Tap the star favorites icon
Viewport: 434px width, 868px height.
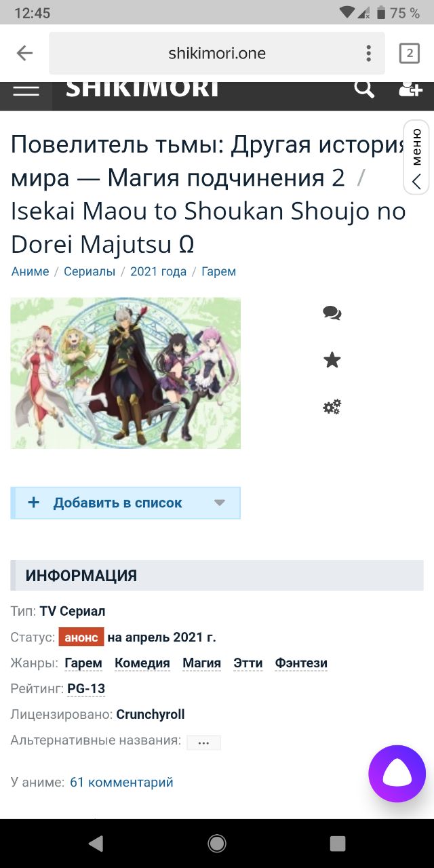point(332,360)
